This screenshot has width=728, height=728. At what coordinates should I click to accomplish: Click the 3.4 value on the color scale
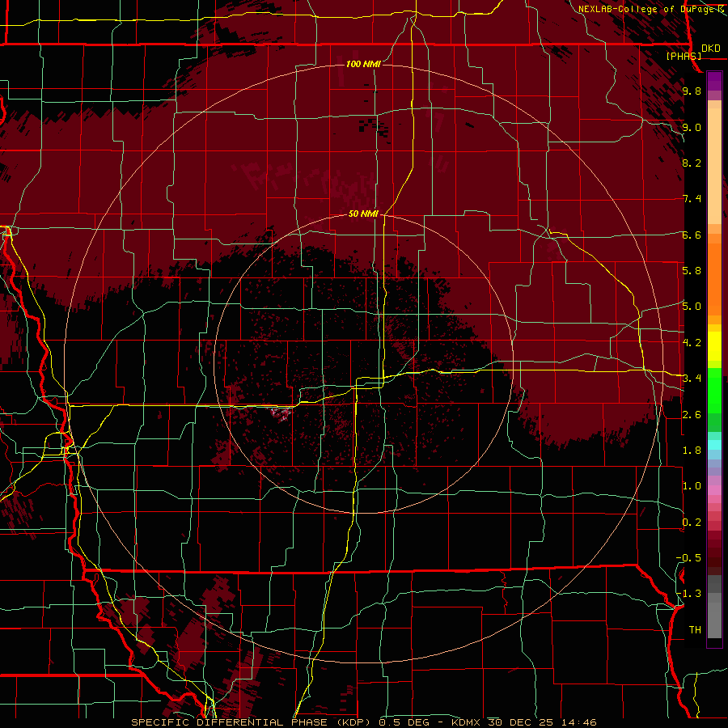click(x=692, y=379)
